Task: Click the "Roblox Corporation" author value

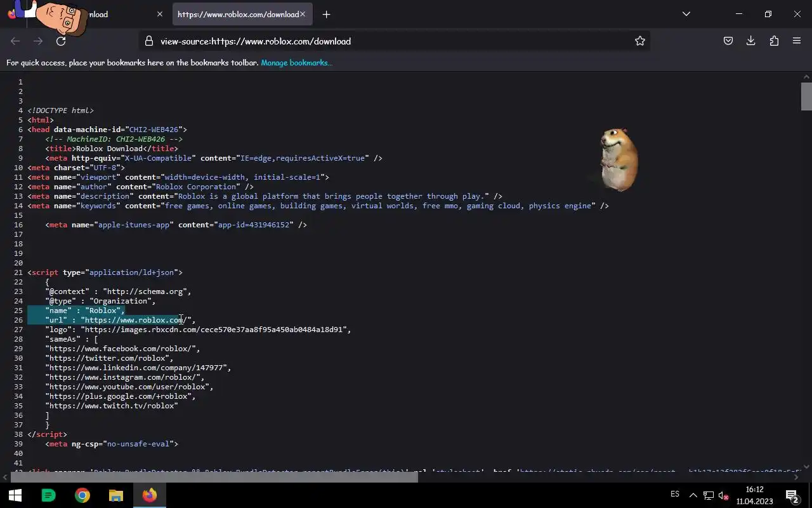Action: (195, 187)
